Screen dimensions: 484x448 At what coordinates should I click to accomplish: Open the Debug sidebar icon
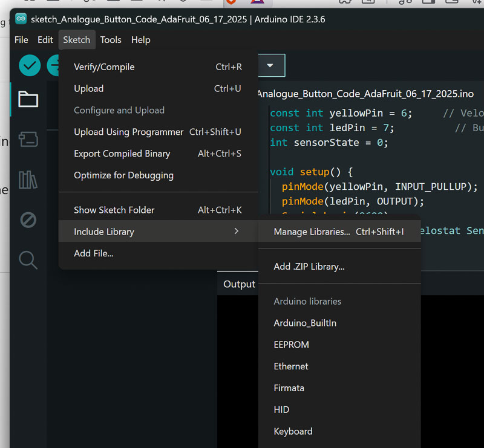28,220
